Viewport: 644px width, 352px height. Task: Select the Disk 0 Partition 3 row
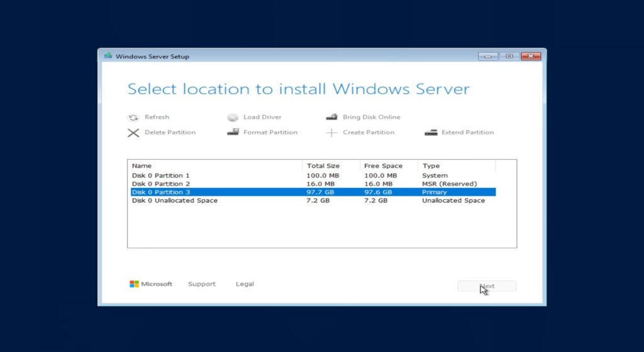pyautogui.click(x=313, y=192)
